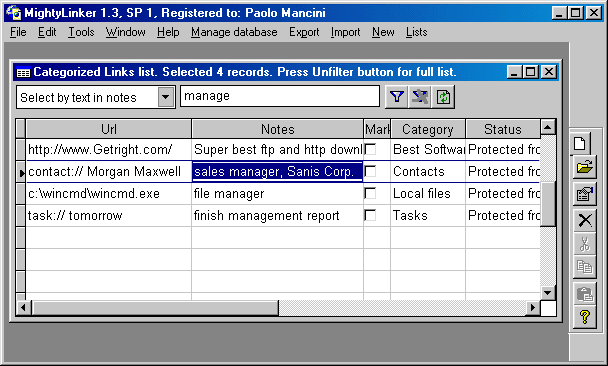Click the Properties edit icon in sidebar
The width and height of the screenshot is (608, 366).
(585, 194)
